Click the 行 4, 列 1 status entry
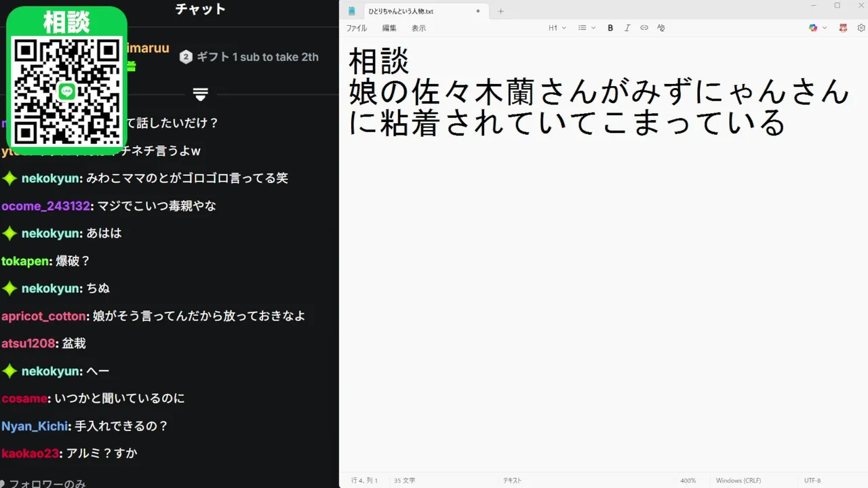This screenshot has height=488, width=868. (x=364, y=481)
